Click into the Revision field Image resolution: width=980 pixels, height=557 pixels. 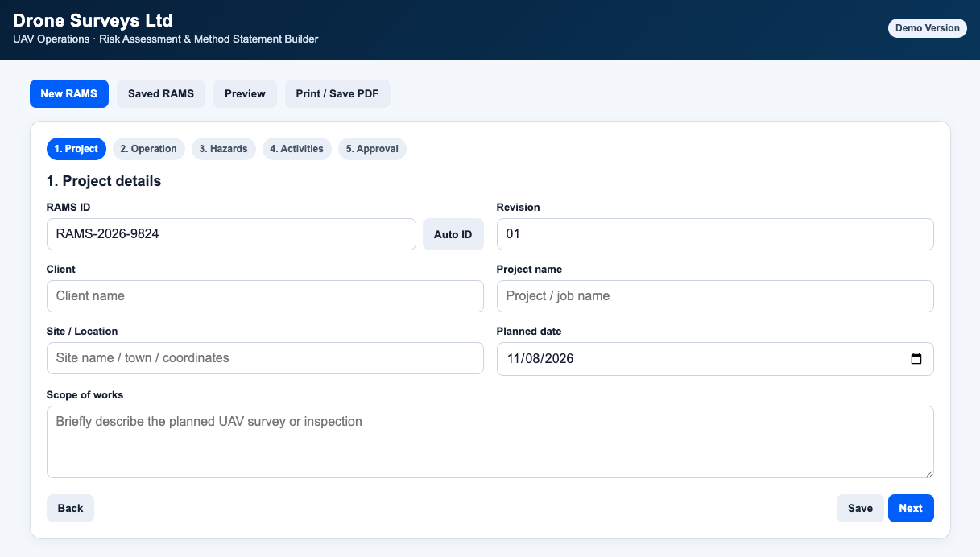715,234
